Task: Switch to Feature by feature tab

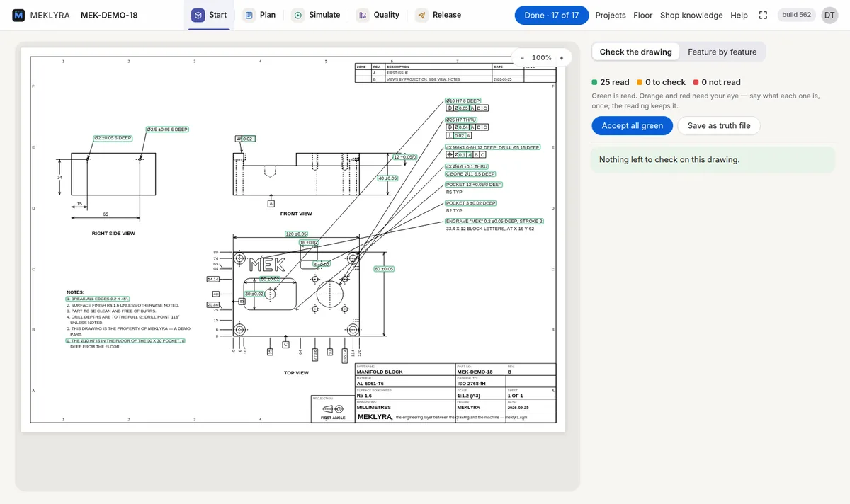Action: (722, 52)
